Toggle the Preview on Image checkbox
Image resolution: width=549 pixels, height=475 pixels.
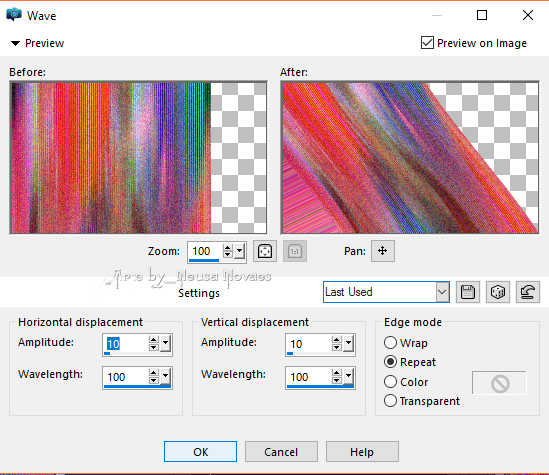pos(427,43)
